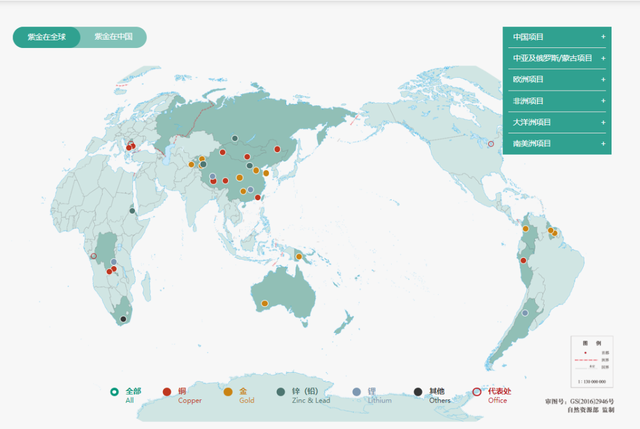Image resolution: width=640 pixels, height=429 pixels.
Task: Filter map by 铜 Copper
Action: pos(182,395)
